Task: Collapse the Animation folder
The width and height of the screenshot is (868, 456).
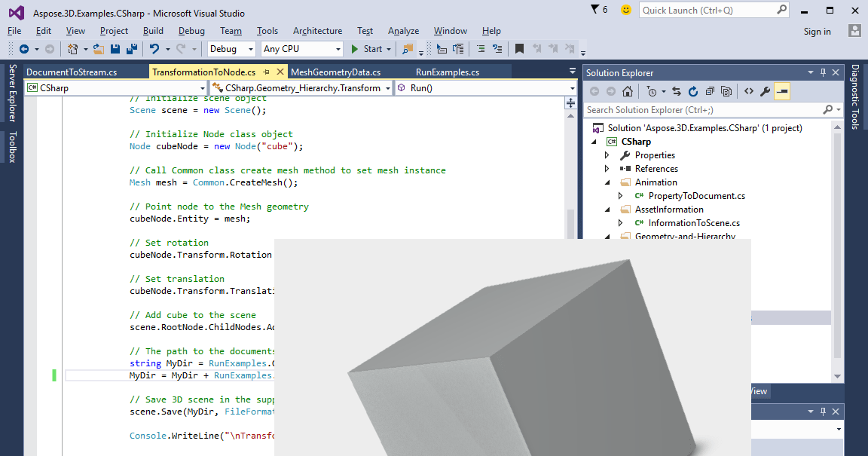Action: [x=607, y=182]
